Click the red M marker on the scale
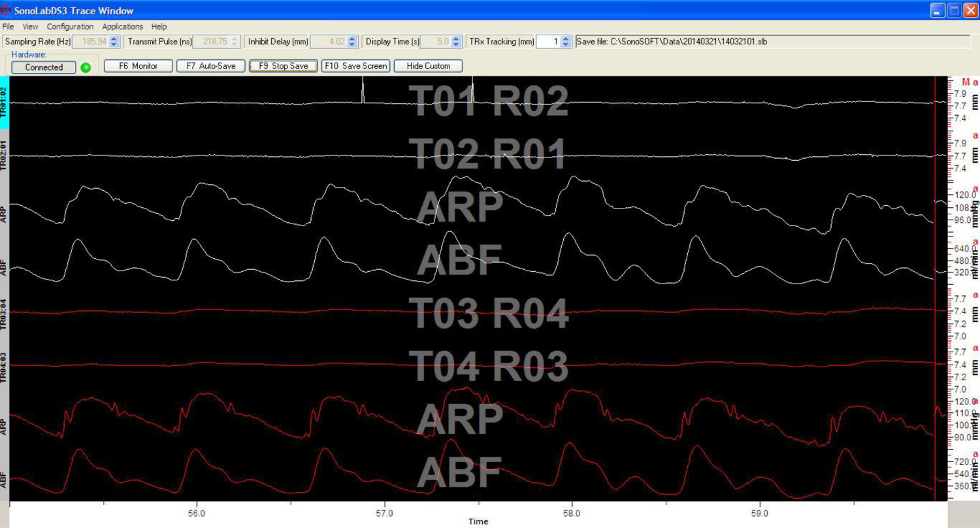The width and height of the screenshot is (980, 528). (966, 82)
